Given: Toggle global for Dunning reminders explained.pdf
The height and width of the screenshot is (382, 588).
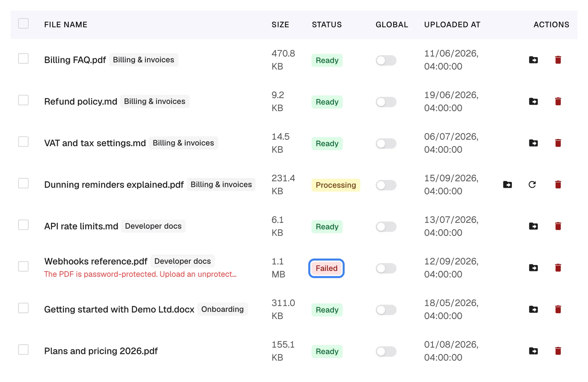Looking at the screenshot, I should [x=386, y=185].
